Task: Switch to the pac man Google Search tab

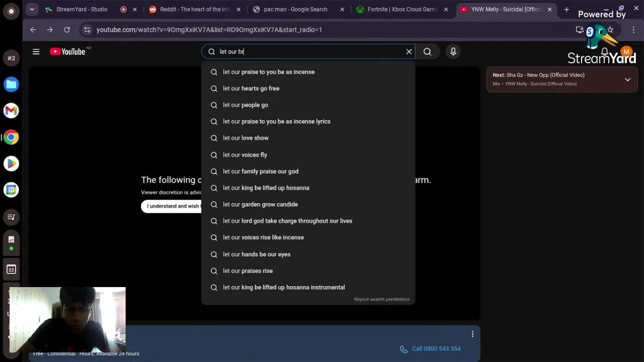Action: point(295,9)
